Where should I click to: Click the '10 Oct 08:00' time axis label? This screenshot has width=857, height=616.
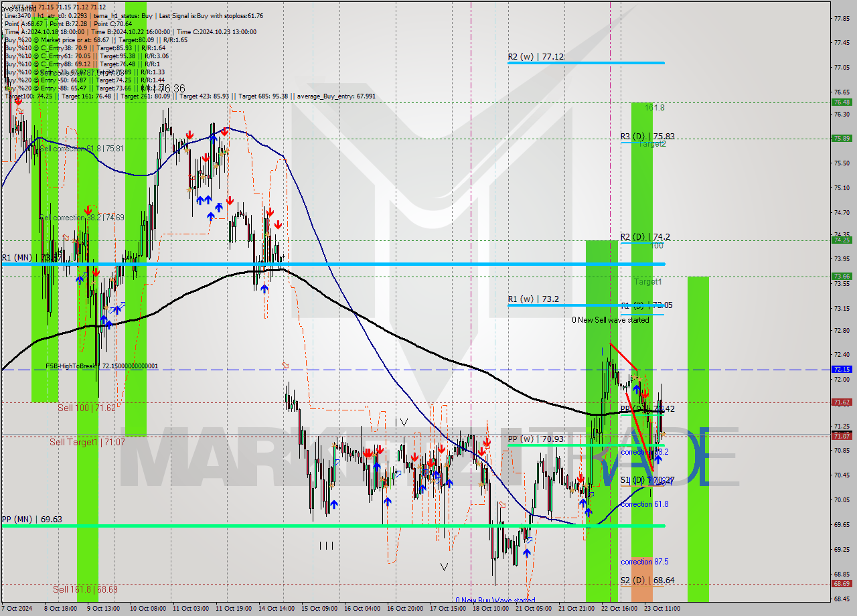149,609
